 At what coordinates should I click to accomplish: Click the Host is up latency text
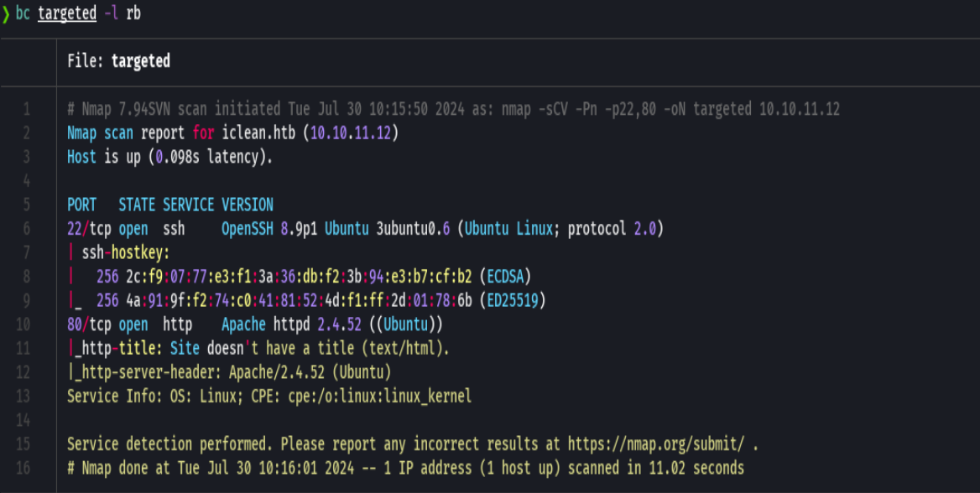(168, 156)
